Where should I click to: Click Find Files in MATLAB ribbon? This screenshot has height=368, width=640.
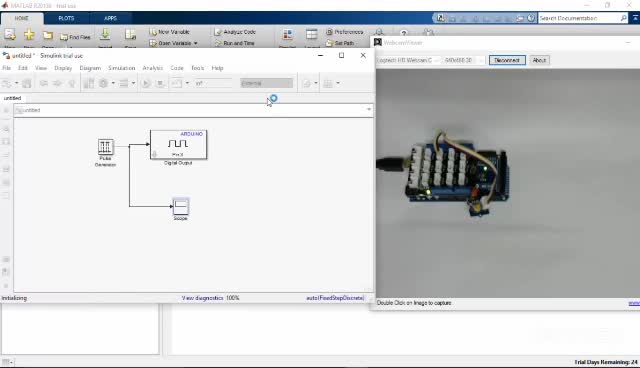tap(75, 37)
